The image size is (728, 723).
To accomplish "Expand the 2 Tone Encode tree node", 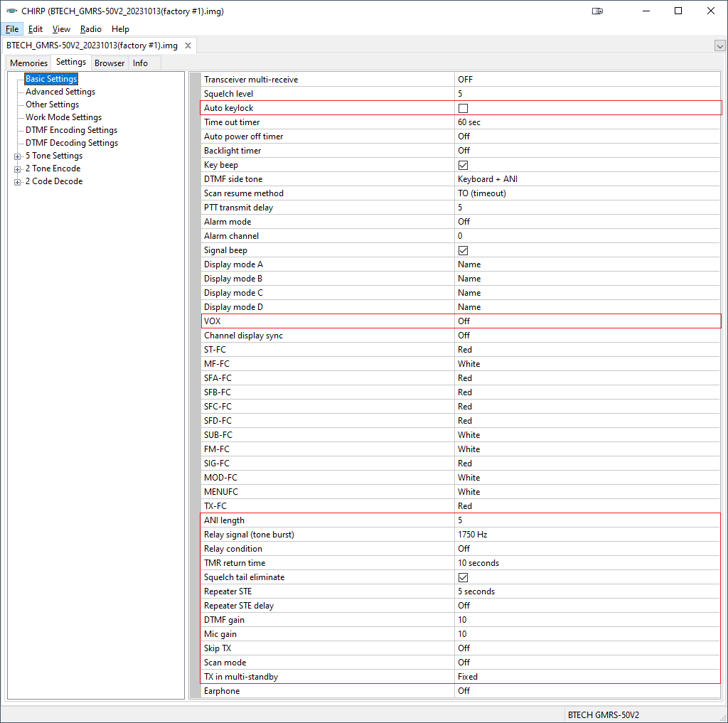I will pos(17,169).
